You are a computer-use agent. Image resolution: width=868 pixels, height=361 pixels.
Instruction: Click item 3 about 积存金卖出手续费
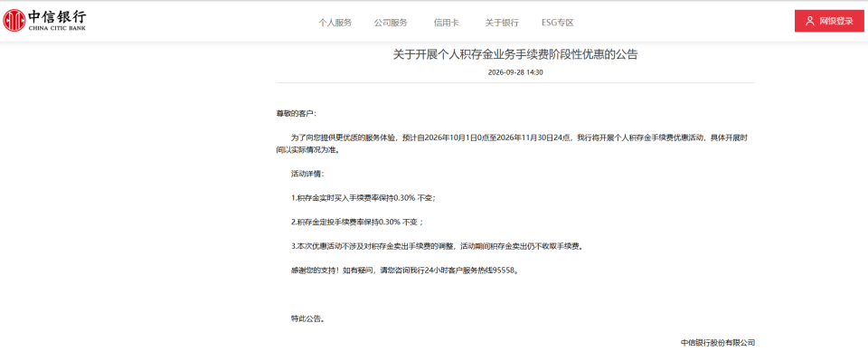point(437,246)
